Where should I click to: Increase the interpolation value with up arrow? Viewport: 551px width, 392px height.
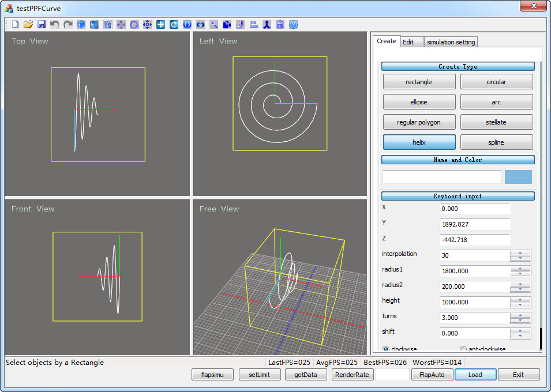click(x=520, y=253)
